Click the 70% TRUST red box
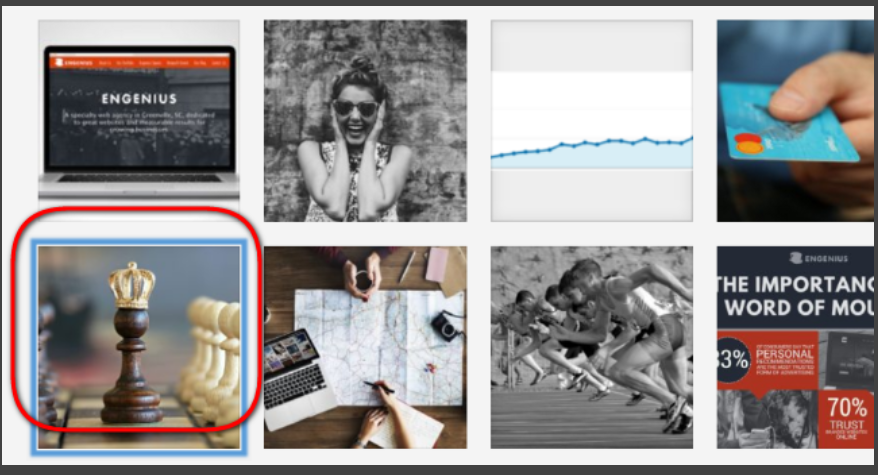Viewport: 878px width, 475px height. coord(847,417)
